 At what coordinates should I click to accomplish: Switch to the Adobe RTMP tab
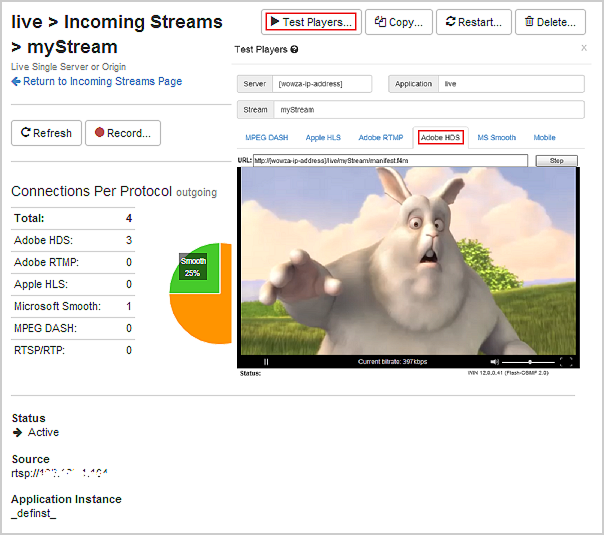[x=381, y=138]
